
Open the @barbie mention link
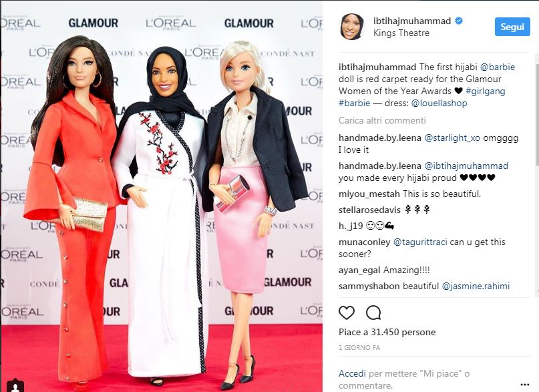[498, 67]
